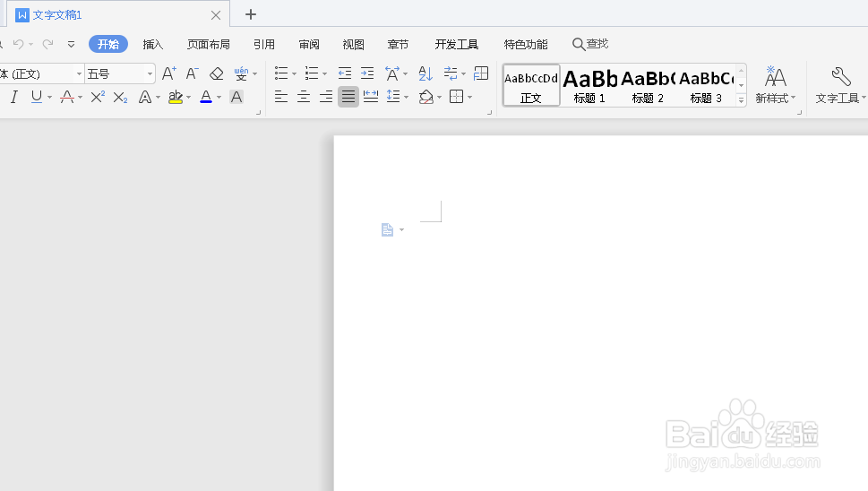The height and width of the screenshot is (491, 868).
Task: Click the distributed alignment icon
Action: tap(370, 97)
